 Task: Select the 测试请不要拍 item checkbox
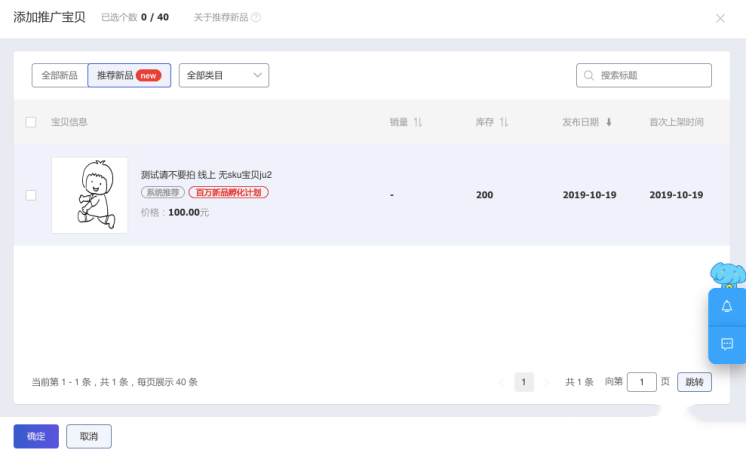pyautogui.click(x=31, y=195)
